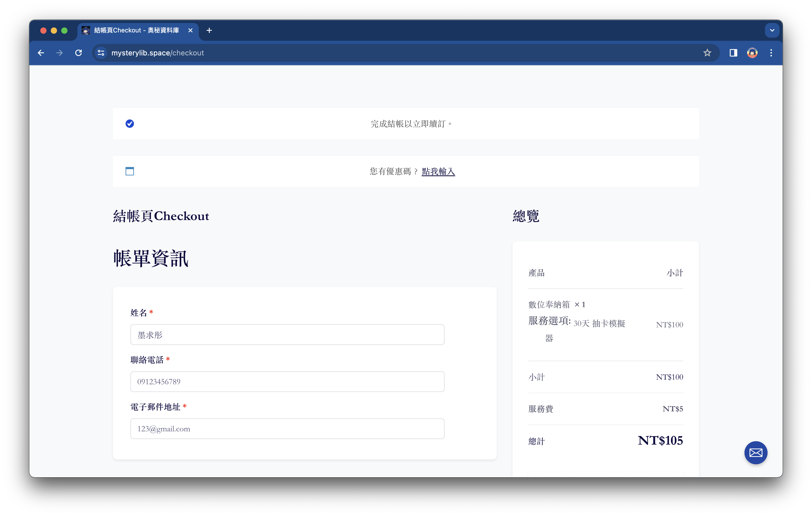
Task: Click the 聯絡電話 phone input field
Action: tap(287, 382)
